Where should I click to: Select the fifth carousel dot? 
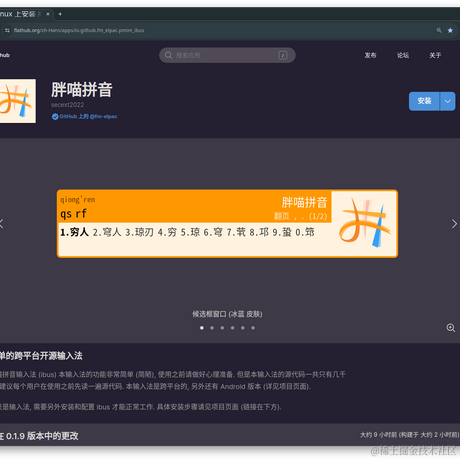point(243,328)
